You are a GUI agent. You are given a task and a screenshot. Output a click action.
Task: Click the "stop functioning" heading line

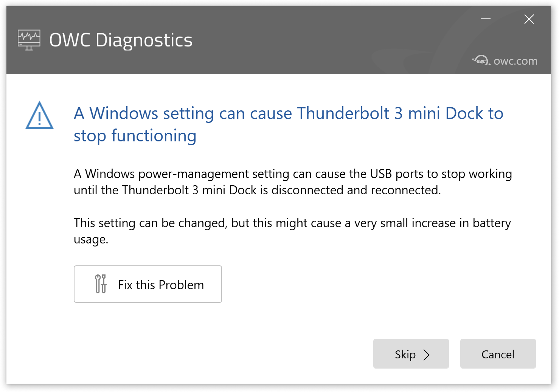coord(135,136)
